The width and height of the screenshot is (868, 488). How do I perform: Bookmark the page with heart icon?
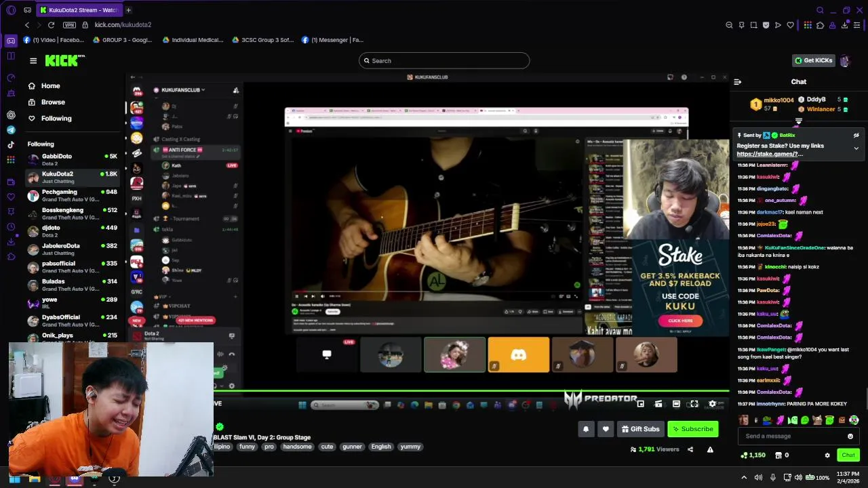point(790,25)
